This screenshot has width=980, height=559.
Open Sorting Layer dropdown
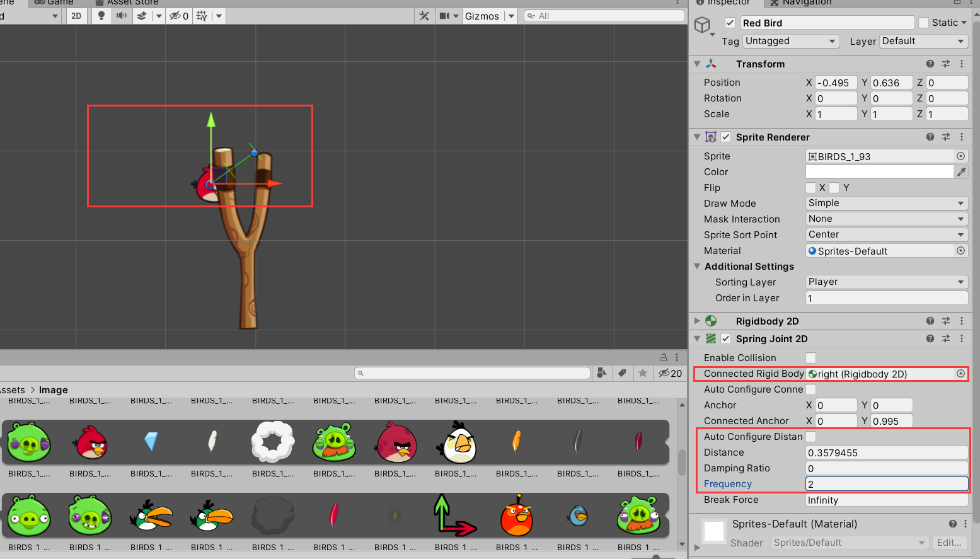click(x=887, y=282)
